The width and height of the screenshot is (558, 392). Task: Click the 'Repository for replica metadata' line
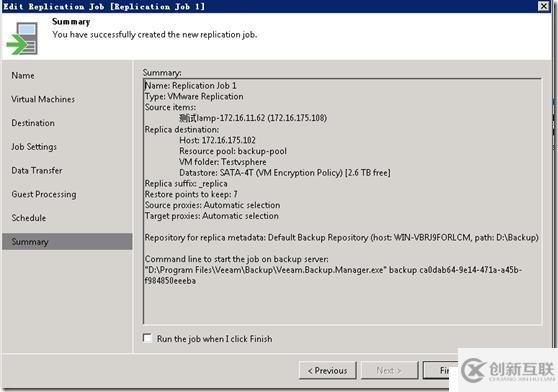click(342, 238)
